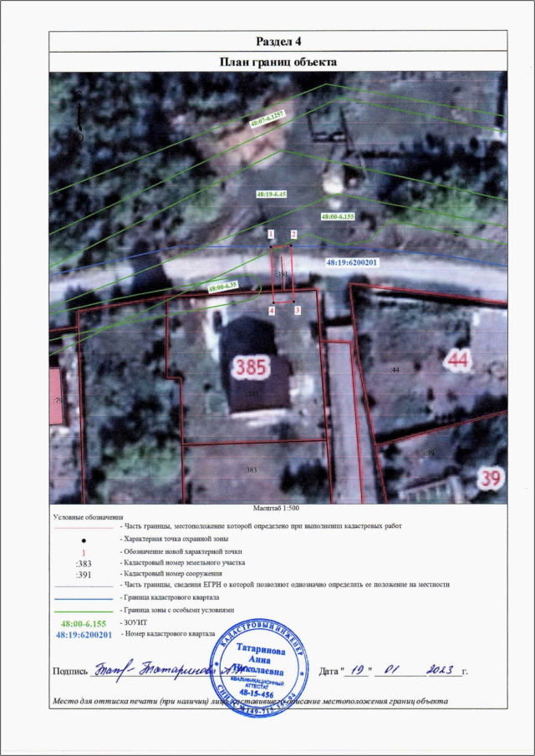
Task: Click the 48:00-6.35 zone label on the map
Action: (x=223, y=287)
